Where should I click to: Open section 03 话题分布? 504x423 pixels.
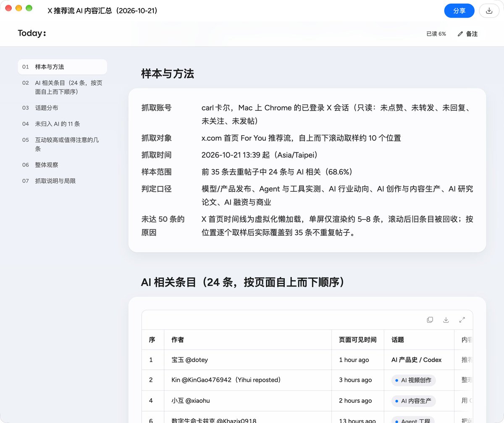click(x=62, y=108)
